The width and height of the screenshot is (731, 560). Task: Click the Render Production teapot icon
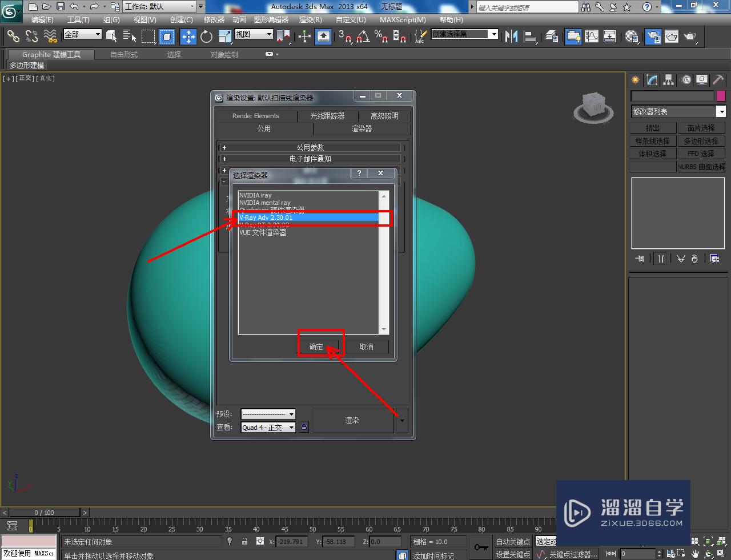click(690, 37)
